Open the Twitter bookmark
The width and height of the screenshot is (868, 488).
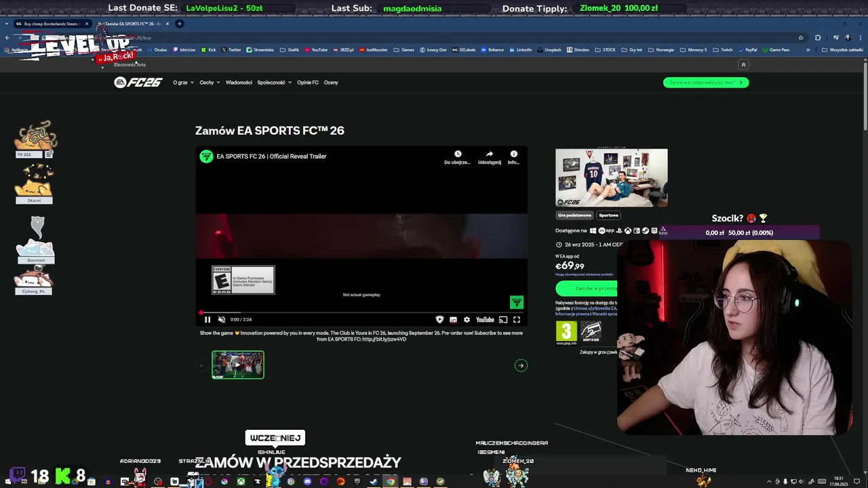point(231,49)
